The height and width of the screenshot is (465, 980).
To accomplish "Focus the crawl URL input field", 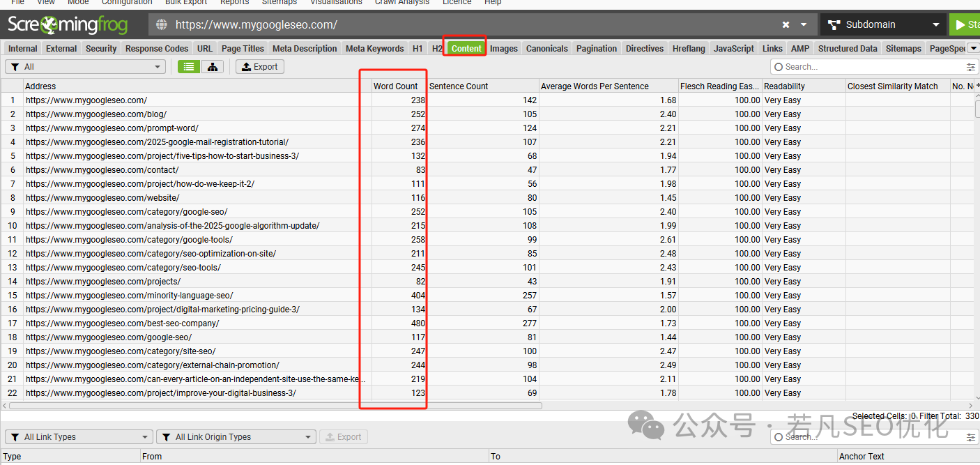I will point(474,25).
